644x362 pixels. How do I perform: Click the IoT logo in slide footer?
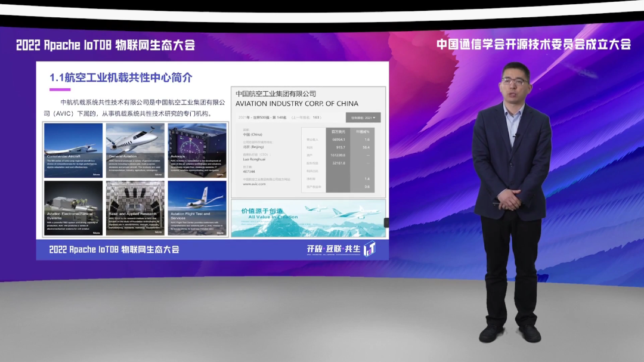point(370,249)
